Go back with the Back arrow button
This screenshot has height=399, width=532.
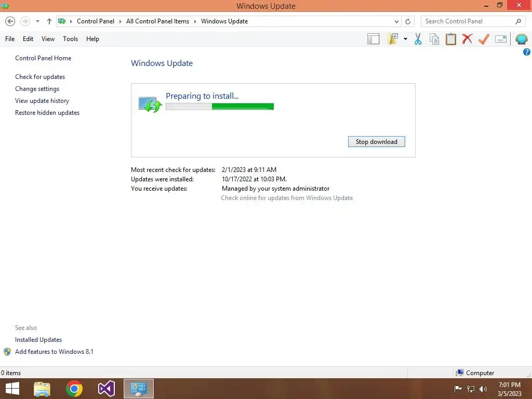coord(10,21)
